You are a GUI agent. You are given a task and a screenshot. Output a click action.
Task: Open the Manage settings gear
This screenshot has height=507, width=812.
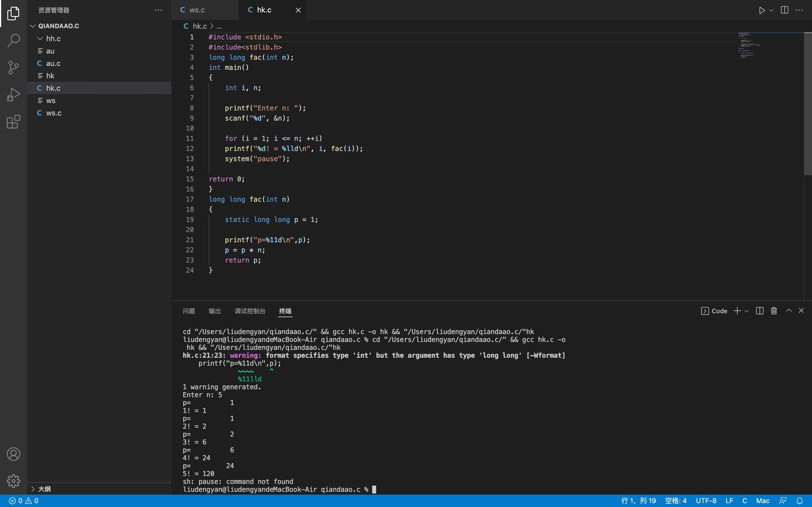14,481
